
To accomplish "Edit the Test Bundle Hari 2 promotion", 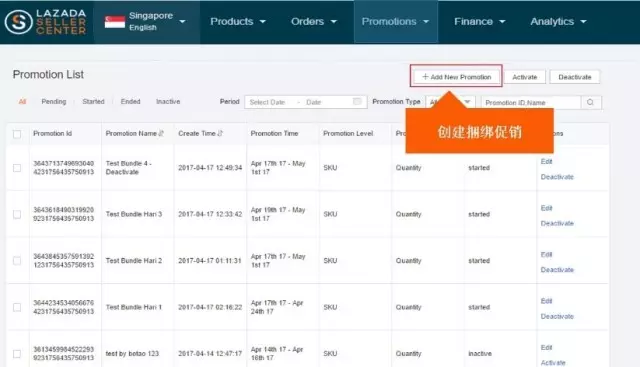I will (546, 255).
